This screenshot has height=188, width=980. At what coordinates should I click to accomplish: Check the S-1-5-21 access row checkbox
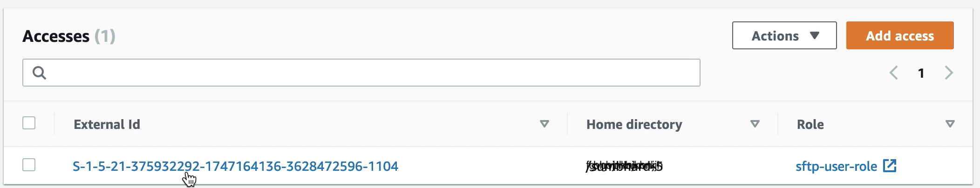29,165
